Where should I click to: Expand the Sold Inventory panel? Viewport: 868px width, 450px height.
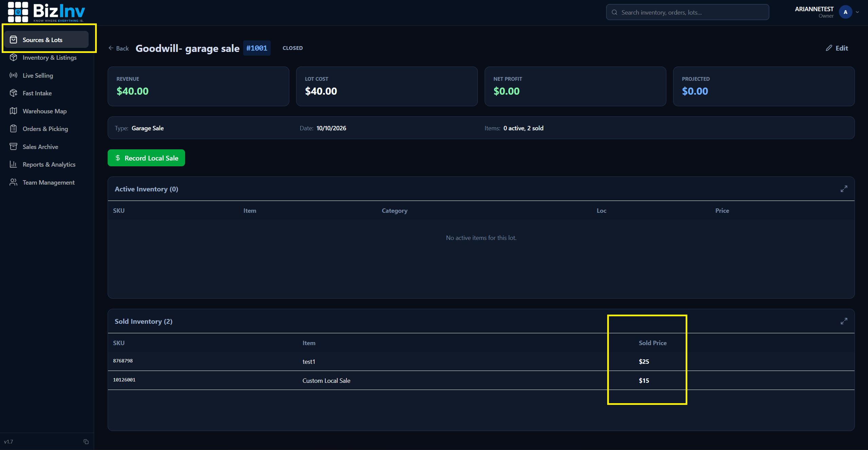(x=844, y=321)
